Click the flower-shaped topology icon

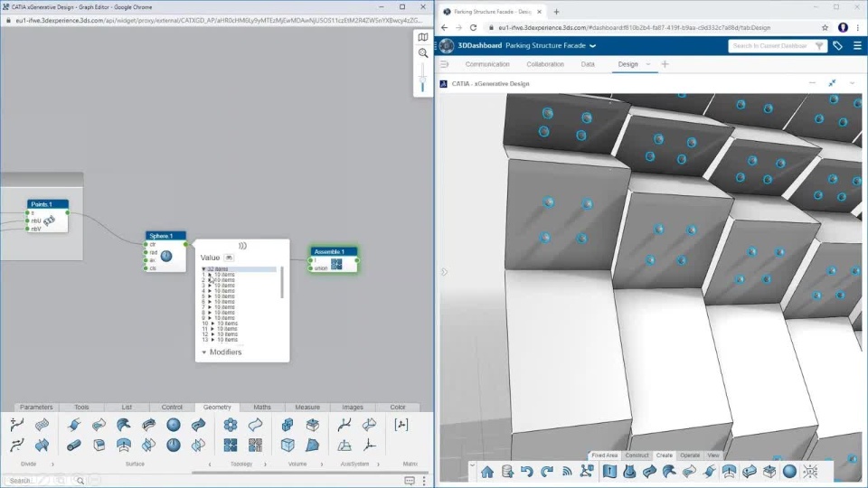pyautogui.click(x=231, y=425)
